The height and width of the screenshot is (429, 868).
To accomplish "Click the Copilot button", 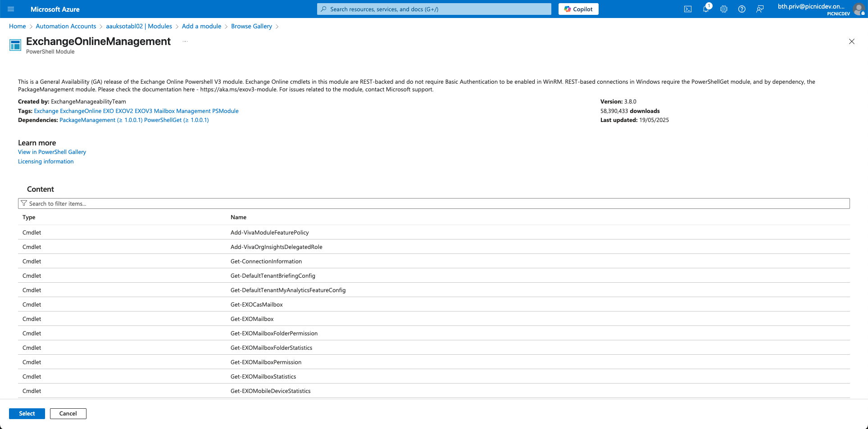I will click(578, 9).
